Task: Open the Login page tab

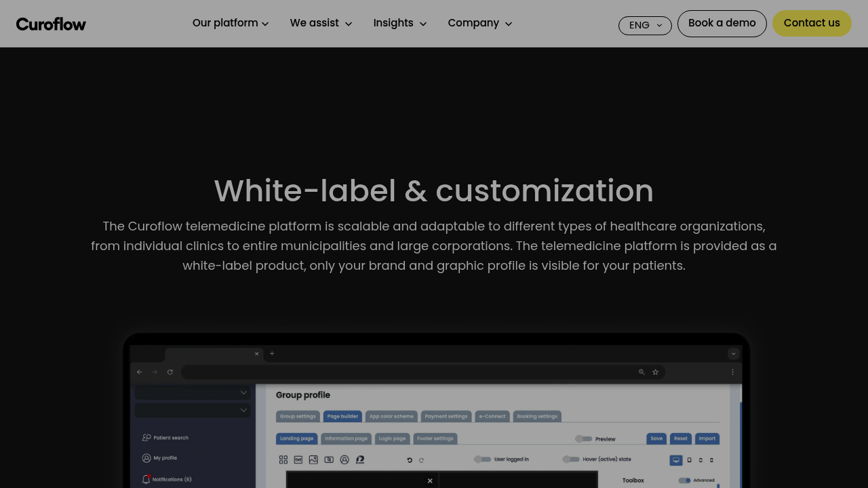Action: [x=392, y=439]
